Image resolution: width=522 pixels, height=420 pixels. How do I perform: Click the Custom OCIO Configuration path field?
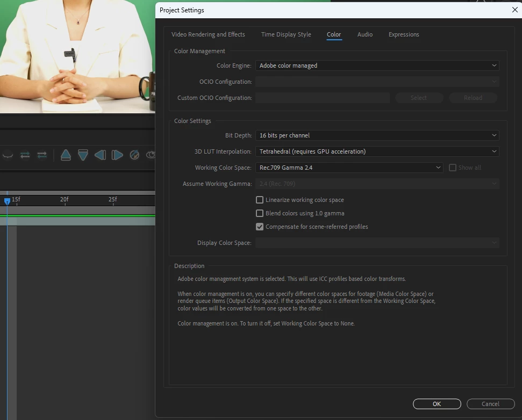coord(323,98)
